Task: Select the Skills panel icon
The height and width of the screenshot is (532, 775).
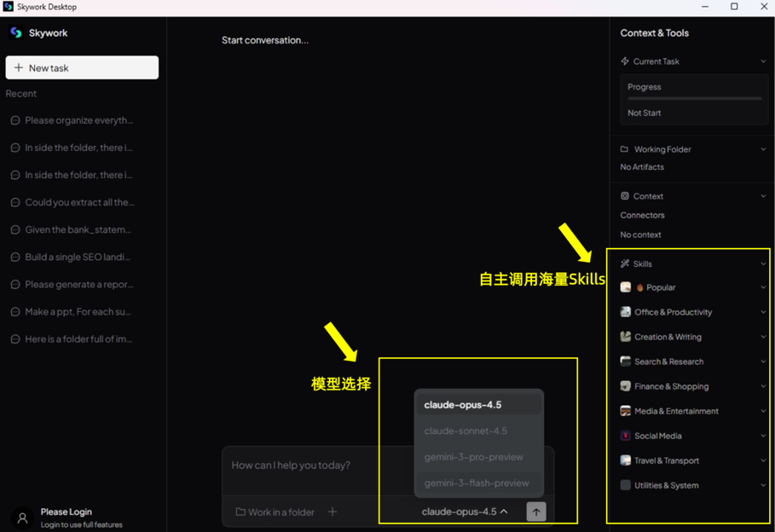Action: 626,263
